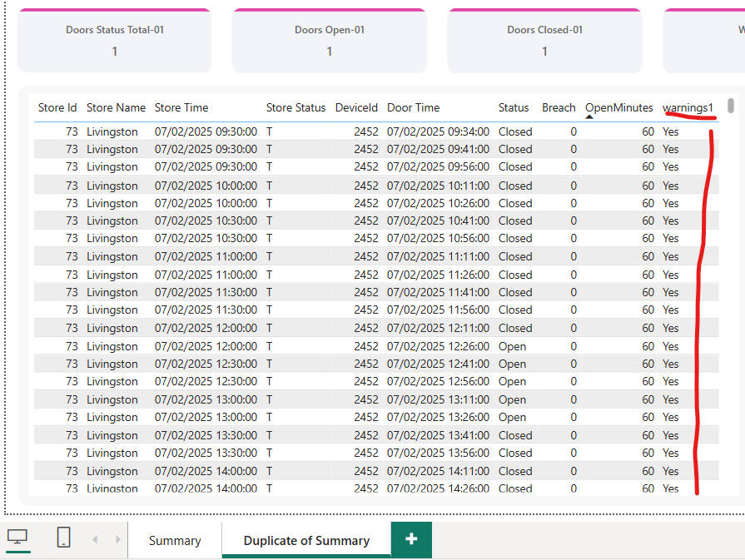Image resolution: width=745 pixels, height=560 pixels.
Task: Click Door Time 07/02/2025 10:11:00 cell
Action: click(438, 186)
